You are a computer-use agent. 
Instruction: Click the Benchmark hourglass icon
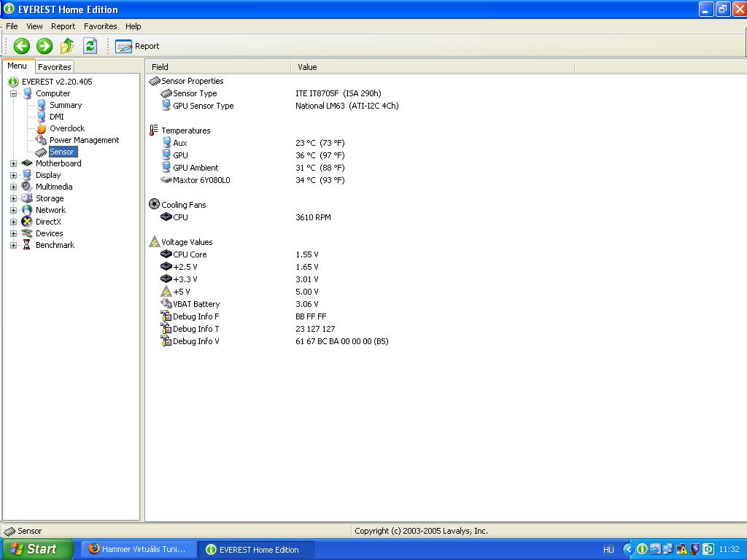27,245
